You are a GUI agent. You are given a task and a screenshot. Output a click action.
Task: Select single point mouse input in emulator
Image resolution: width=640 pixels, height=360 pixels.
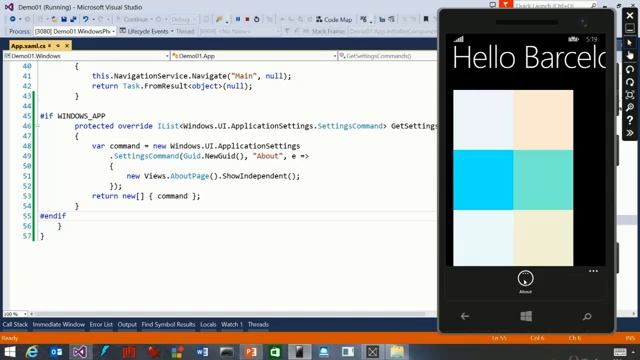pyautogui.click(x=630, y=42)
